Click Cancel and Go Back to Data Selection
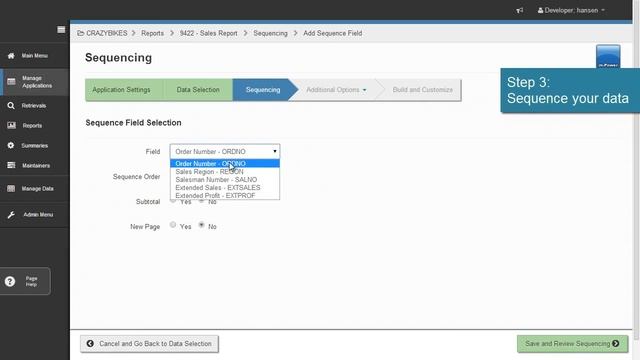 coord(149,344)
